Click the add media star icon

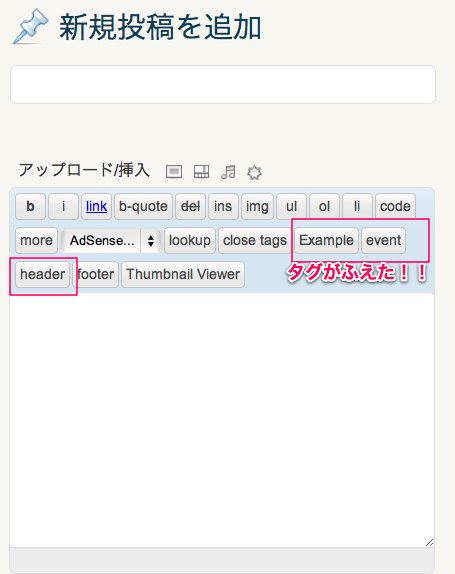(254, 172)
